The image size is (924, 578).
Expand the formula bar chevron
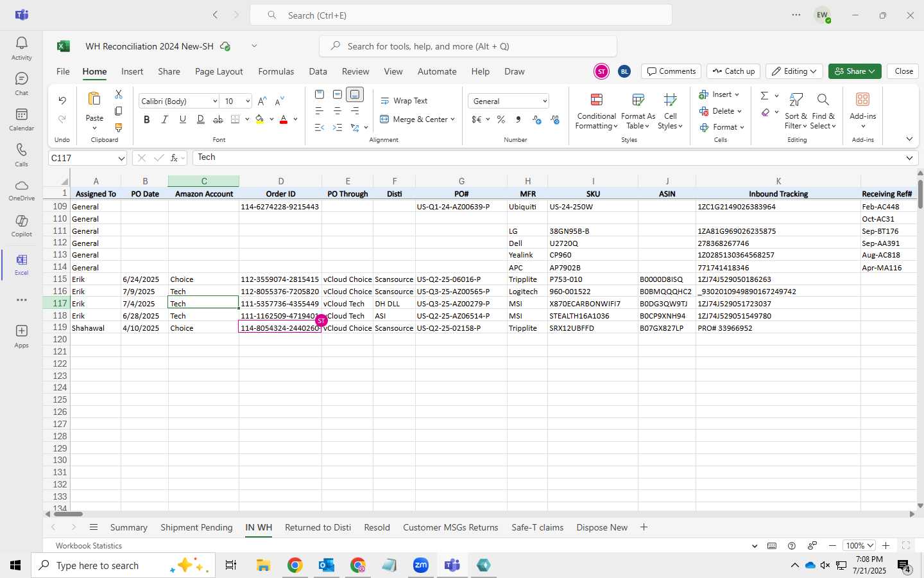[x=909, y=158]
